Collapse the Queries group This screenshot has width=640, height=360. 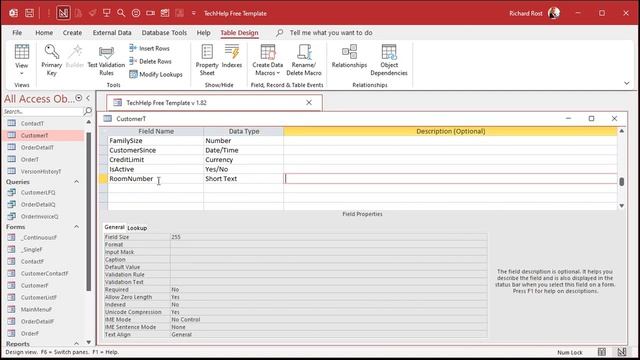coord(76,182)
